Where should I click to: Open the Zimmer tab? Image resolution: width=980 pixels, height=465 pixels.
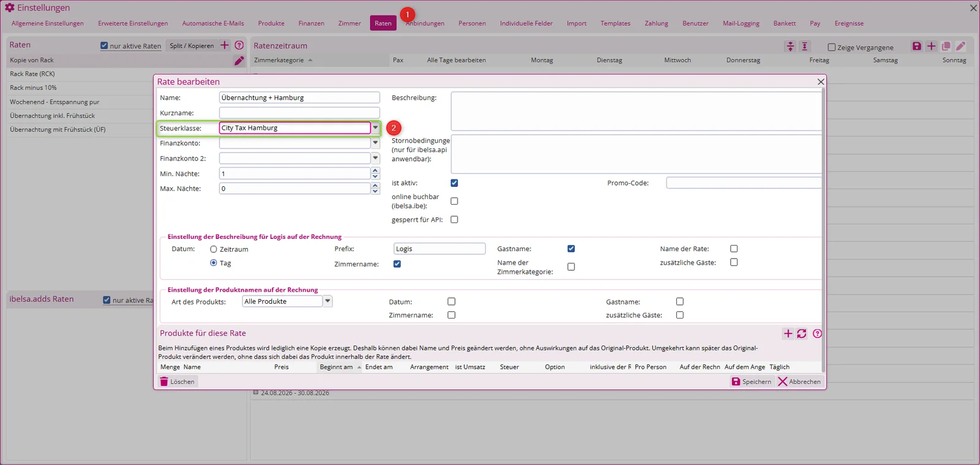349,23
